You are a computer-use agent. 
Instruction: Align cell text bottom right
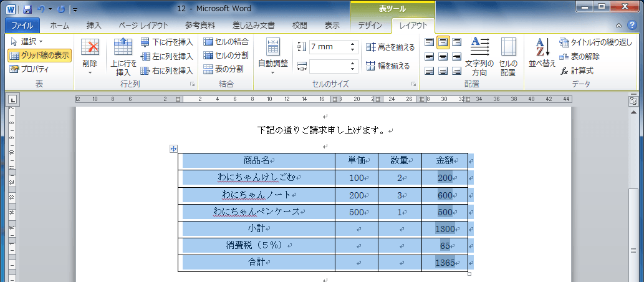(x=456, y=70)
